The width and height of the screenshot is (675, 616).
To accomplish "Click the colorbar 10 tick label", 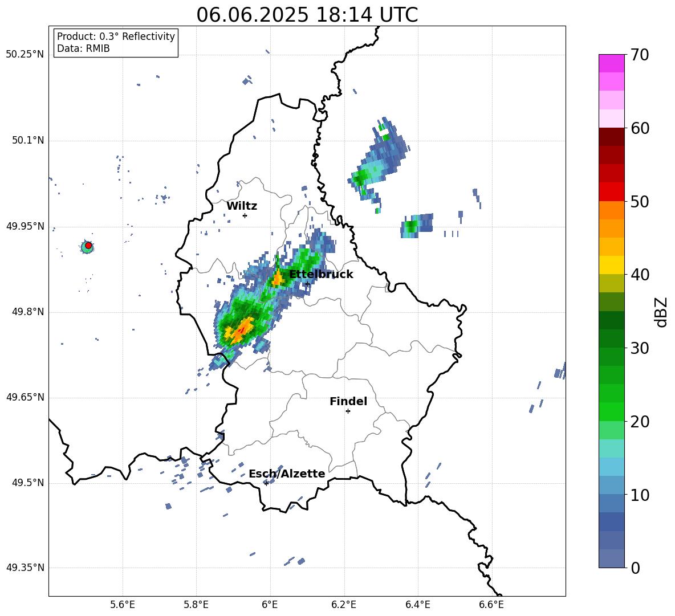I will pyautogui.click(x=640, y=495).
